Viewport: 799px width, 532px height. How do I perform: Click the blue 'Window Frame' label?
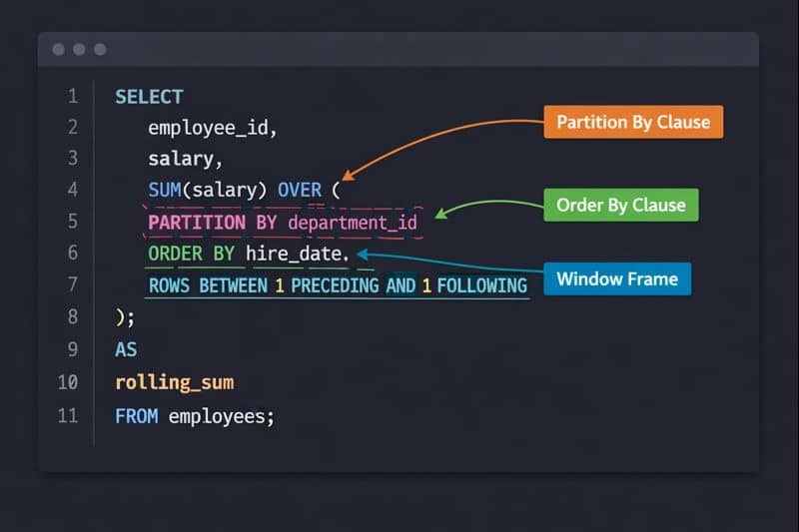[x=617, y=279]
